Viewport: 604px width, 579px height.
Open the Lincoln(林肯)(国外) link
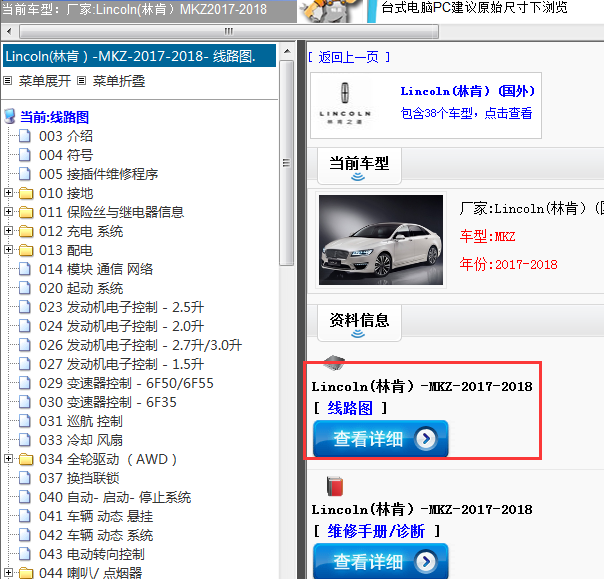pos(468,91)
